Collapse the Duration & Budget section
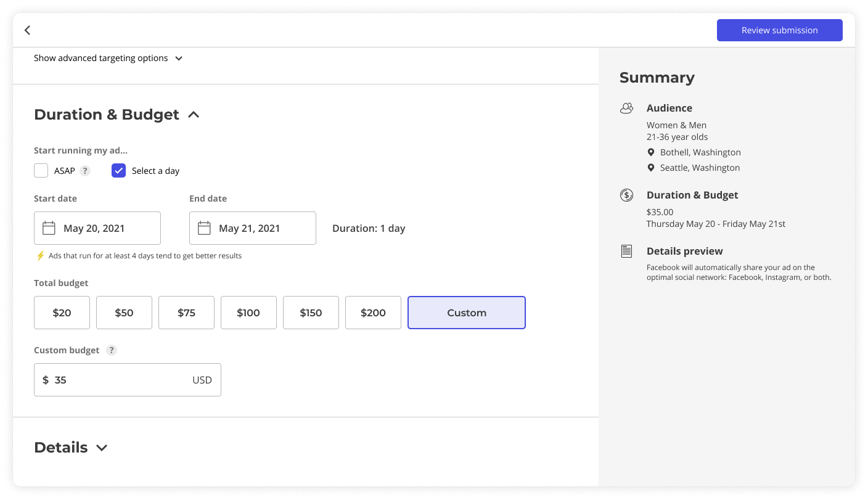The width and height of the screenshot is (868, 500). (x=194, y=115)
